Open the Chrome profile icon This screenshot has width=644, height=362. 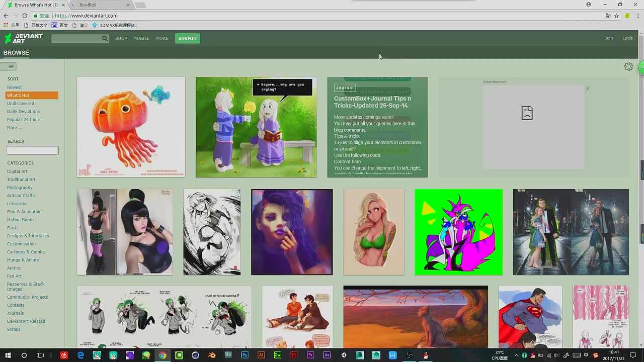click(x=589, y=5)
